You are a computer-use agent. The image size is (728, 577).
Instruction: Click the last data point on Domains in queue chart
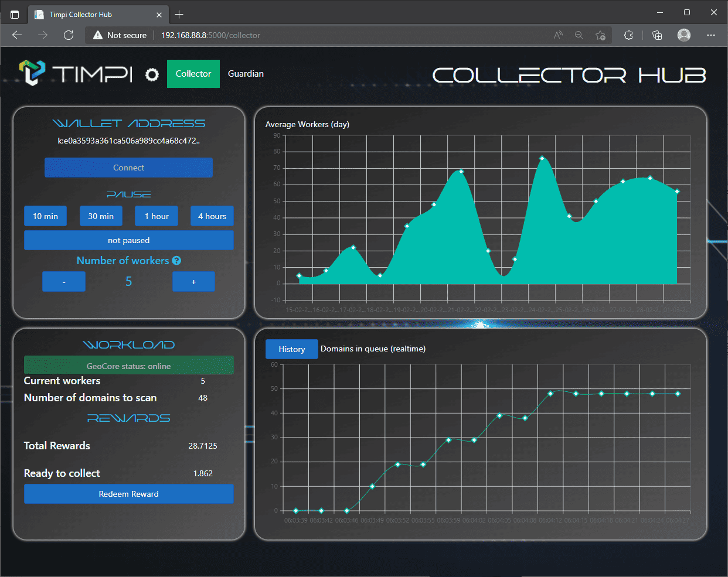point(678,394)
